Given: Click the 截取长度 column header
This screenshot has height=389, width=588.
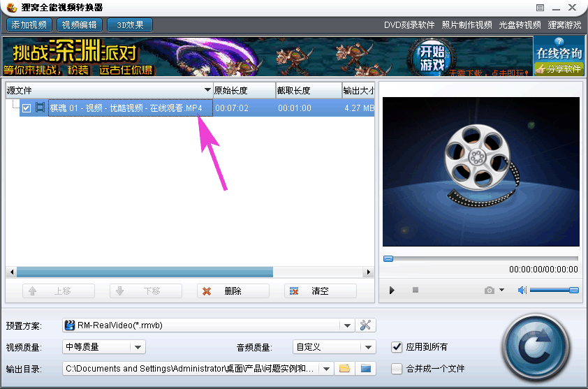Looking at the screenshot, I should (x=309, y=90).
